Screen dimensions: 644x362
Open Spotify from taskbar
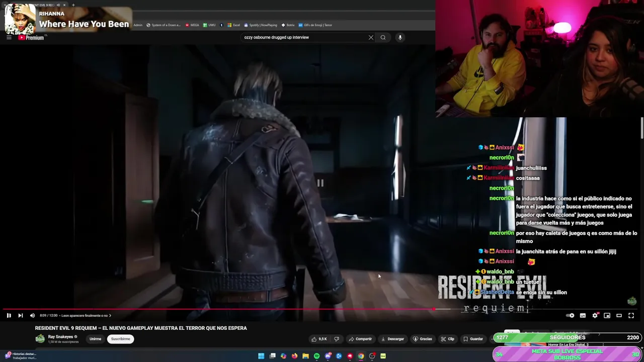click(316, 356)
